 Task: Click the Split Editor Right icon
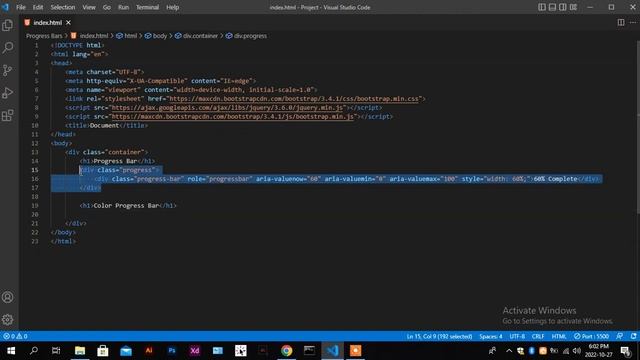(x=621, y=22)
